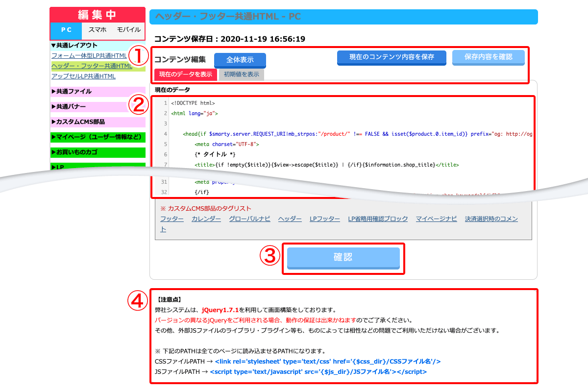Open the グローバルナビ tag link

249,219
